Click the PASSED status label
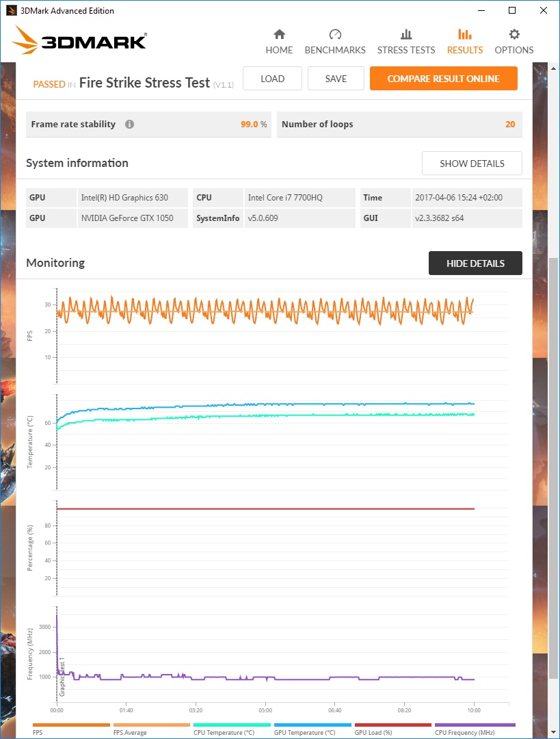 pos(49,84)
